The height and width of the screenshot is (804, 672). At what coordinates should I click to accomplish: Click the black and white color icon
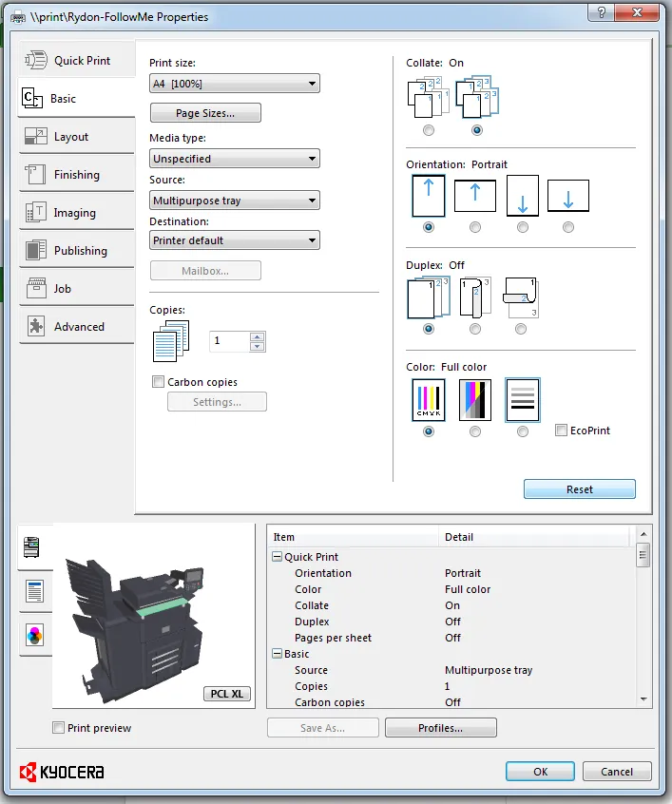pos(522,400)
